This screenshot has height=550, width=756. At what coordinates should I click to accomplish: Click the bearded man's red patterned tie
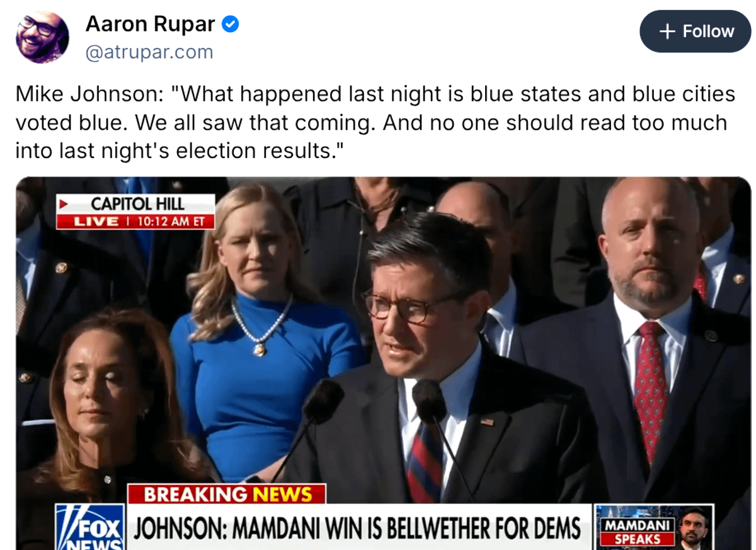651,387
